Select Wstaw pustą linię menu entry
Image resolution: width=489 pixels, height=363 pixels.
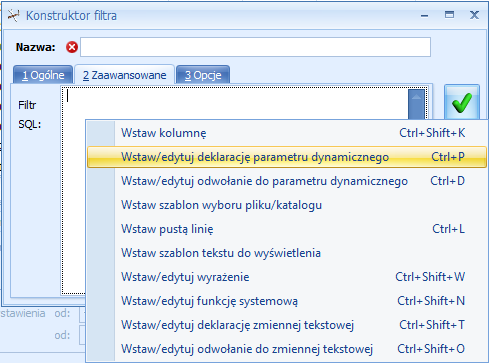click(287, 229)
